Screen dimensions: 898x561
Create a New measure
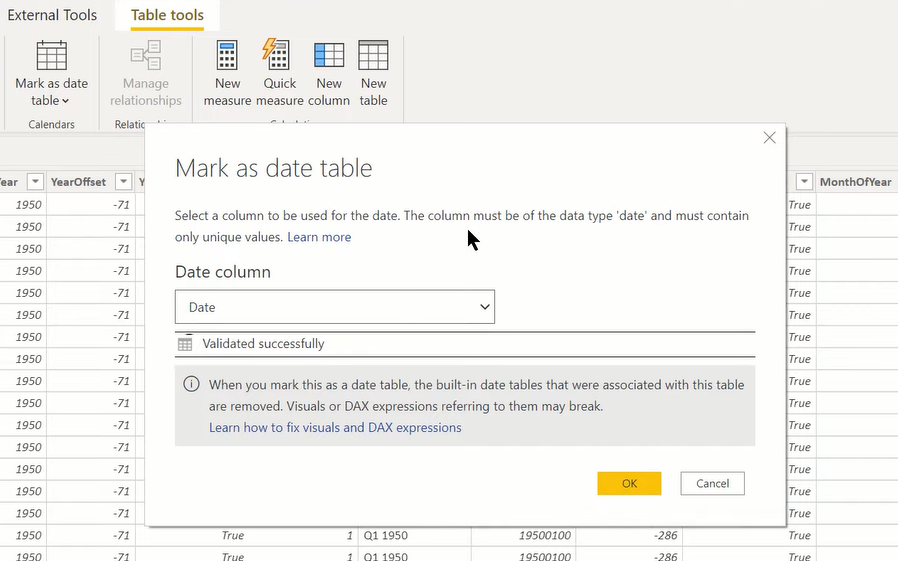pyautogui.click(x=227, y=73)
